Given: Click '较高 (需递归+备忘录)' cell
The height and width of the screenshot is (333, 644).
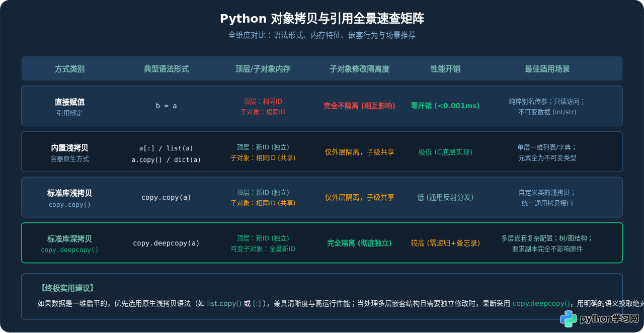Looking at the screenshot, I should [445, 243].
